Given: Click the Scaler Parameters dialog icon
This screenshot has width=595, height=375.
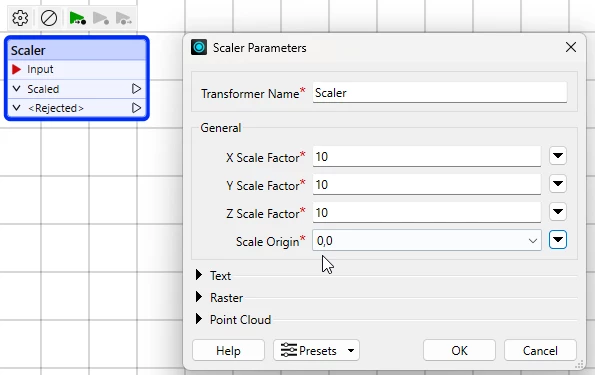Looking at the screenshot, I should (199, 47).
